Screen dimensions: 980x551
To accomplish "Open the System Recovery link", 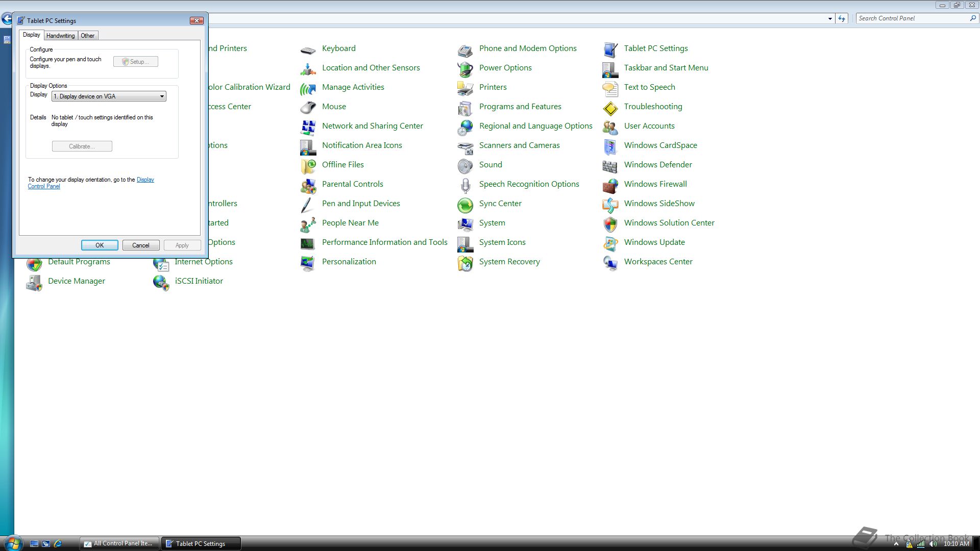I will (509, 261).
